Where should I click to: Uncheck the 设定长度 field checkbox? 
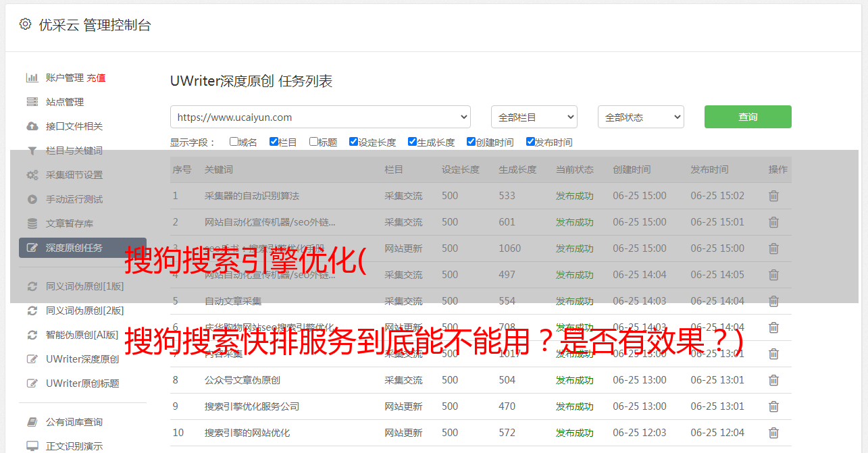tap(353, 142)
